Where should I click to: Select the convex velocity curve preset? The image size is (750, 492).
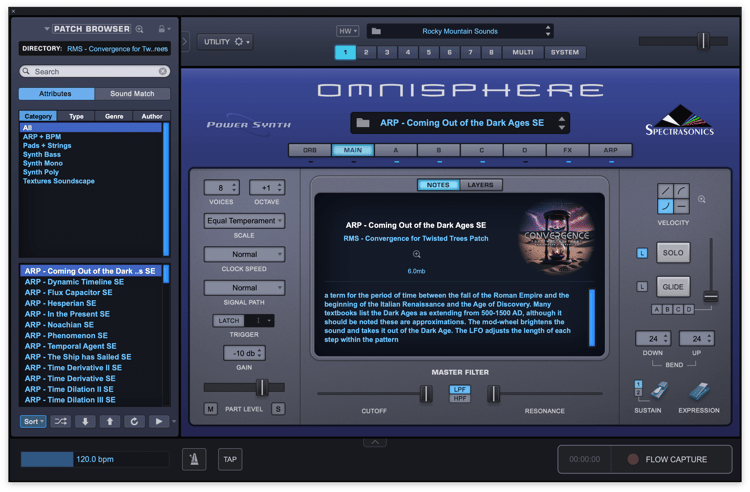coord(682,191)
